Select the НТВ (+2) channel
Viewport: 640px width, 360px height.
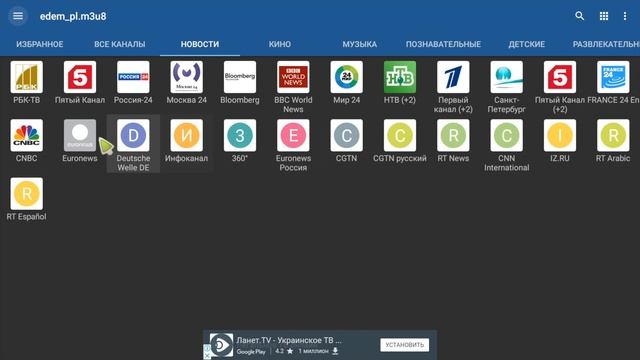400,77
